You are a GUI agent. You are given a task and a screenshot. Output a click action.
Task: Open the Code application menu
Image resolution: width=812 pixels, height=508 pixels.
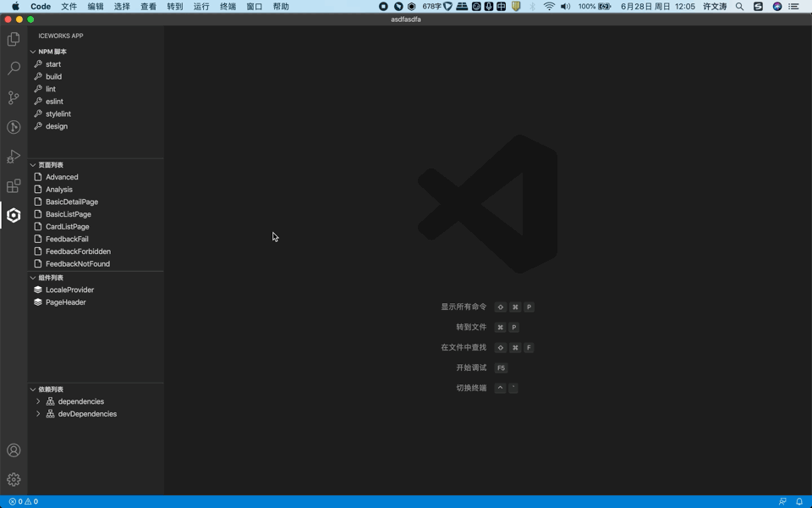41,7
